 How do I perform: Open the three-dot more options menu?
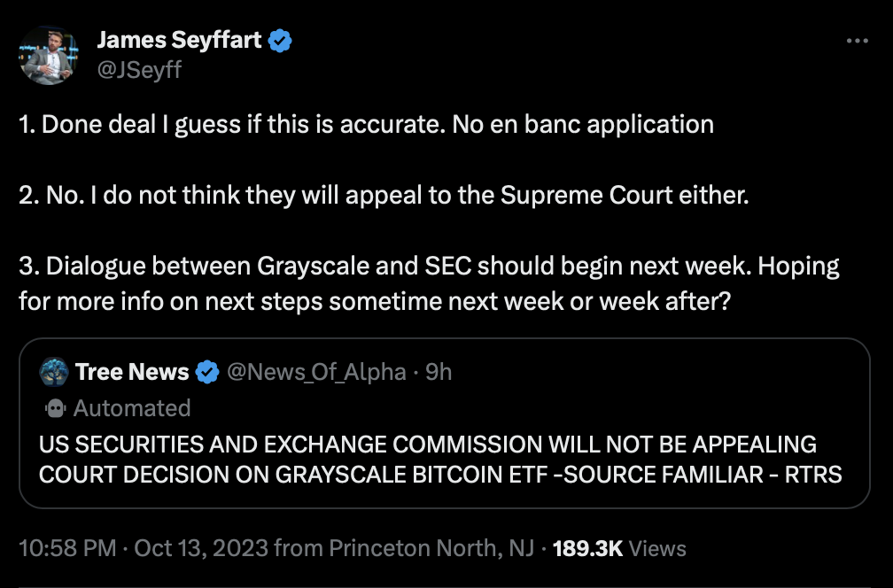tap(857, 41)
